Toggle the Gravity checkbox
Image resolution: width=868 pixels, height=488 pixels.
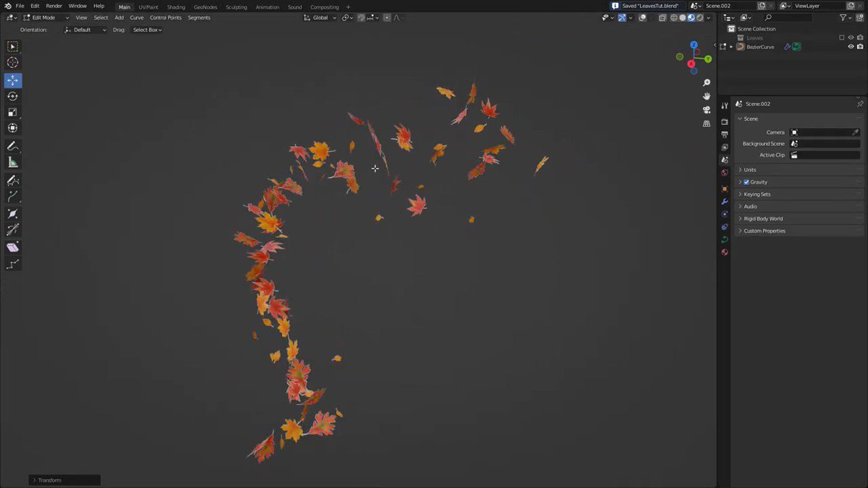point(746,181)
